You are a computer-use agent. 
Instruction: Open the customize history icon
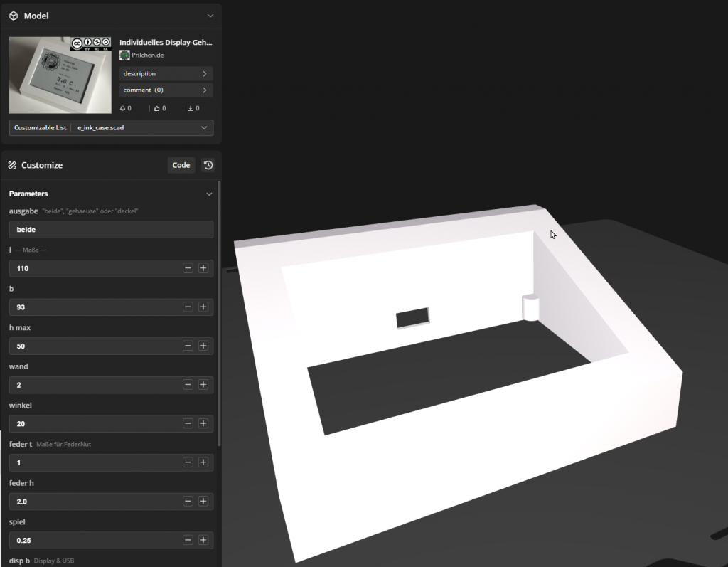pos(208,165)
